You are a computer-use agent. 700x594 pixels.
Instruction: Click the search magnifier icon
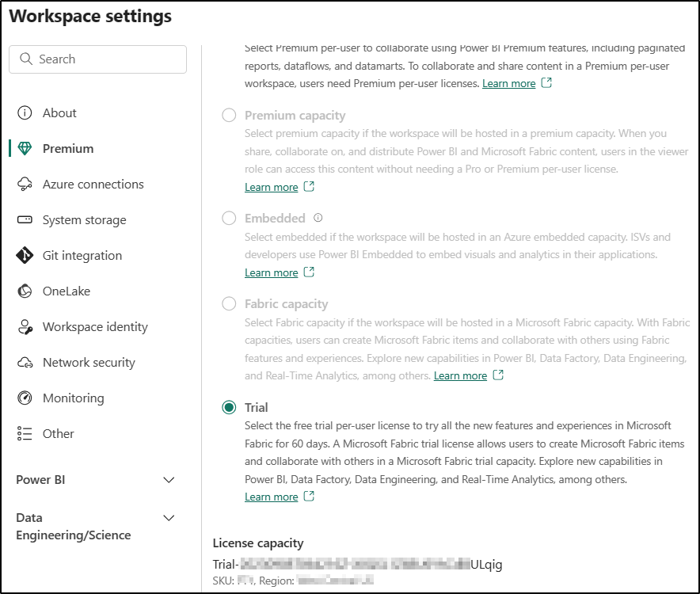pos(26,59)
